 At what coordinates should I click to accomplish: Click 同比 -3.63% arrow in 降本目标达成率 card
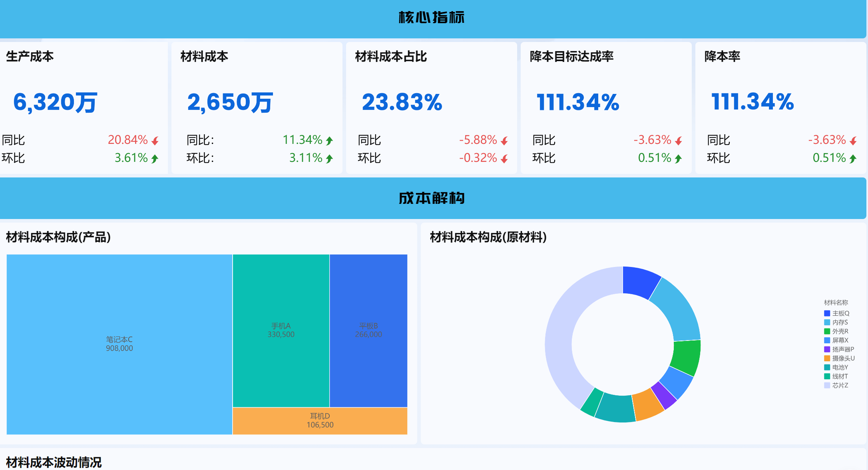[x=679, y=141]
